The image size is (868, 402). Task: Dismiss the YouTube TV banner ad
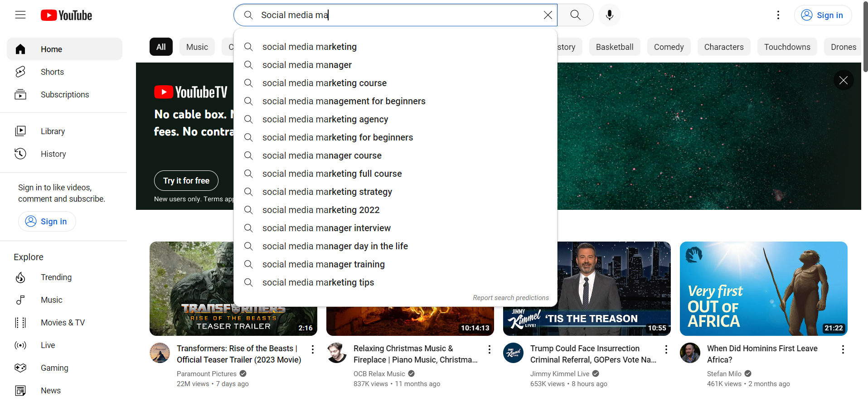tap(843, 80)
